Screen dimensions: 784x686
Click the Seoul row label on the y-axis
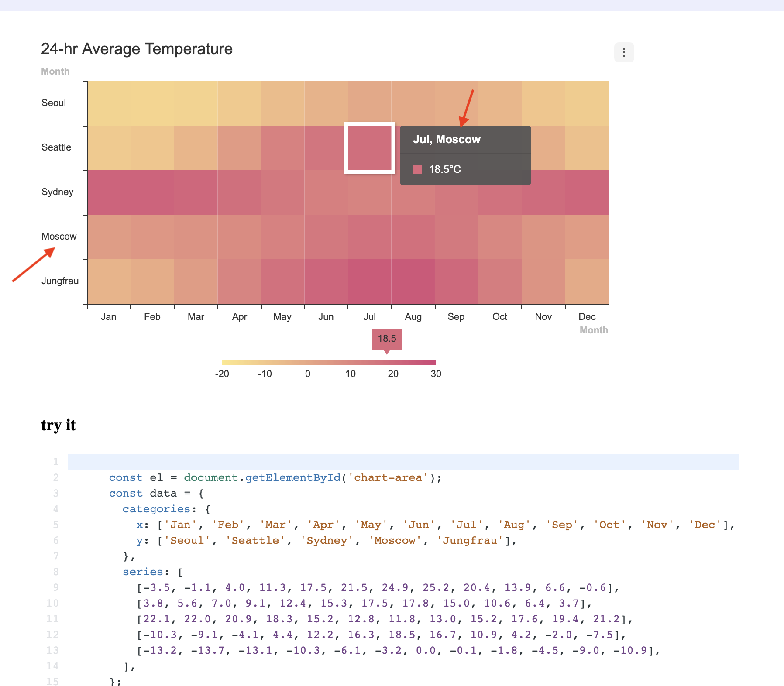[x=53, y=103]
